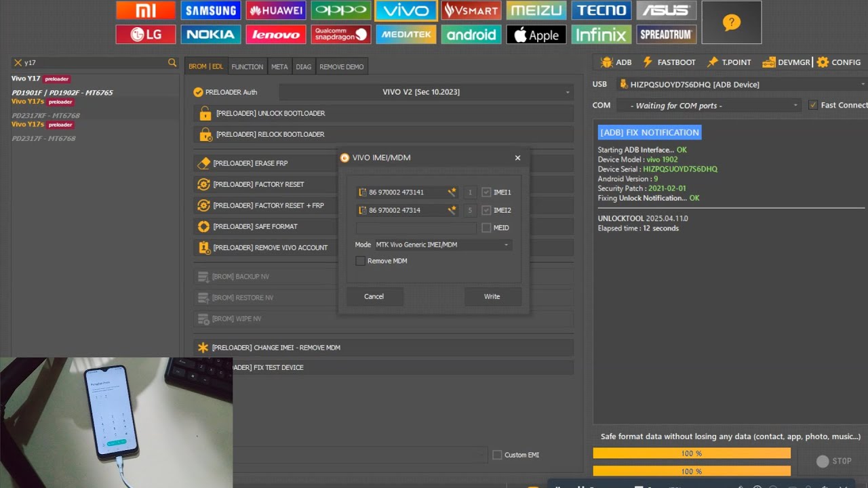Switch to the META tab

click(279, 66)
